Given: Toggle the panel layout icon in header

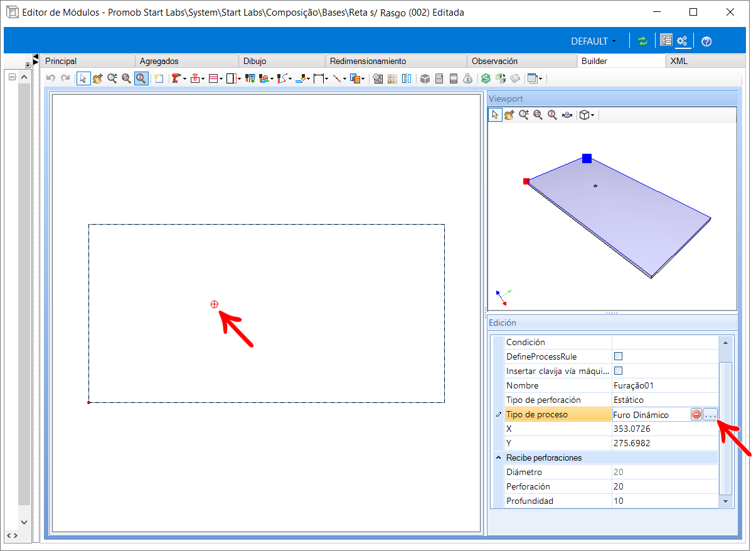Looking at the screenshot, I should pyautogui.click(x=666, y=41).
